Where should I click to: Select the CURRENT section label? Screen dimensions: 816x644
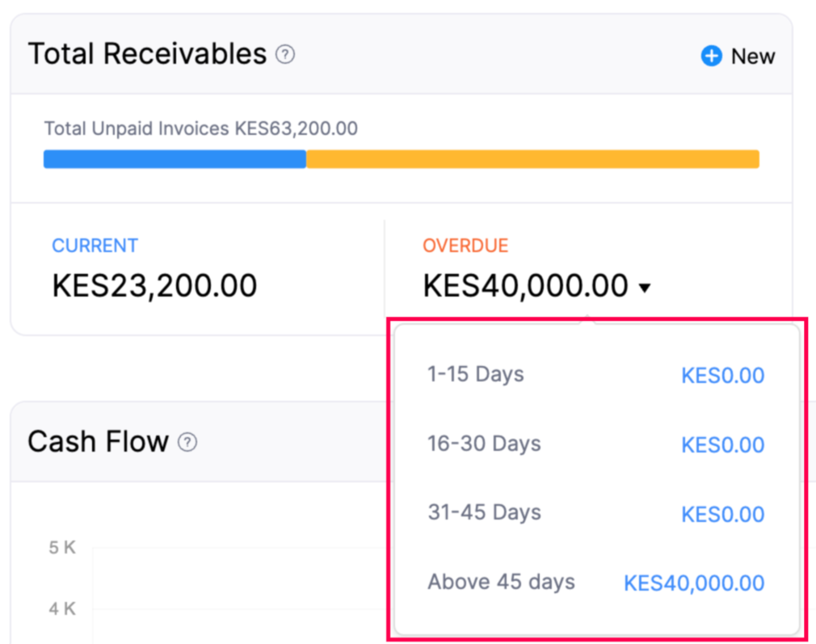[x=95, y=245]
